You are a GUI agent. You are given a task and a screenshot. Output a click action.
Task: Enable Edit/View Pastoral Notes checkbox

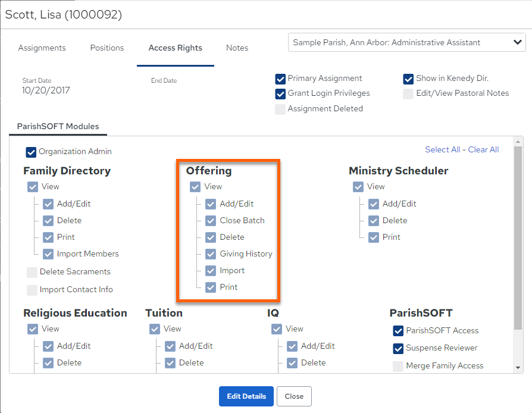pyautogui.click(x=408, y=94)
